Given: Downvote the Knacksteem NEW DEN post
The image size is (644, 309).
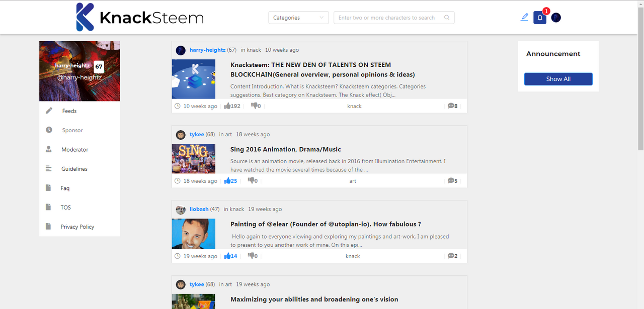Looking at the screenshot, I should point(255,106).
